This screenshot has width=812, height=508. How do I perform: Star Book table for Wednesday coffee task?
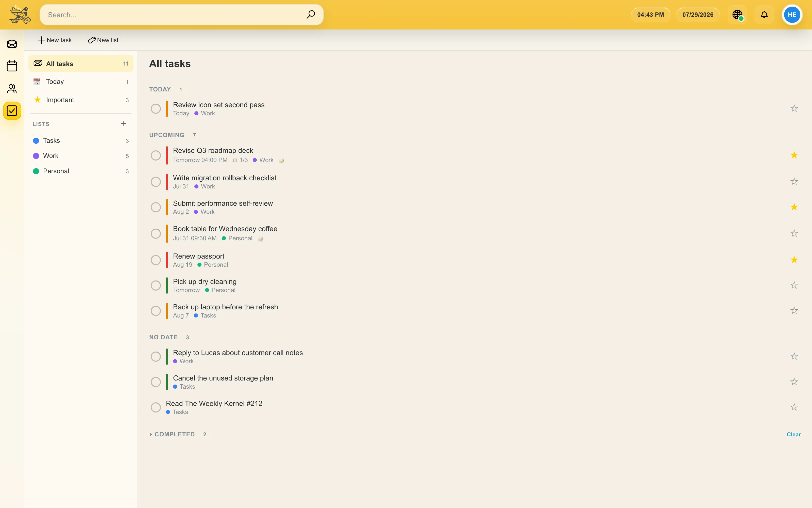[794, 233]
